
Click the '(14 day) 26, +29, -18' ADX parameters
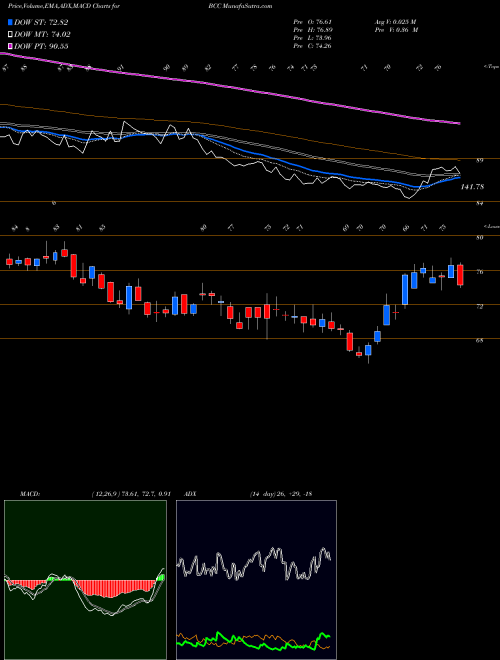[x=280, y=494]
